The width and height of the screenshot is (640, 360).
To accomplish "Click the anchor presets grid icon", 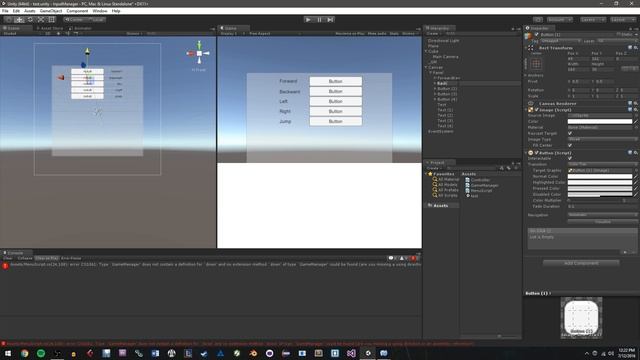I will pos(536,64).
